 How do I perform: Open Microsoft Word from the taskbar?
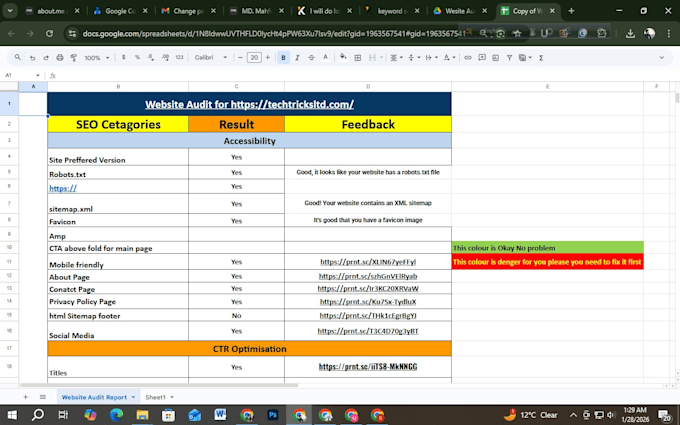click(220, 415)
